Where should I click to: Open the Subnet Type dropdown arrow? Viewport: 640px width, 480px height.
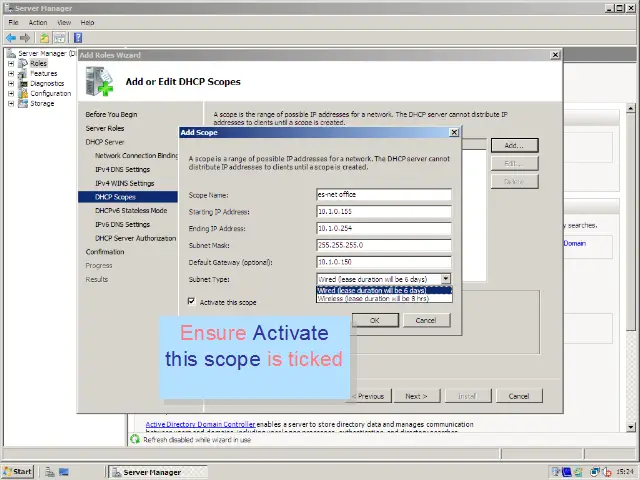pyautogui.click(x=446, y=279)
